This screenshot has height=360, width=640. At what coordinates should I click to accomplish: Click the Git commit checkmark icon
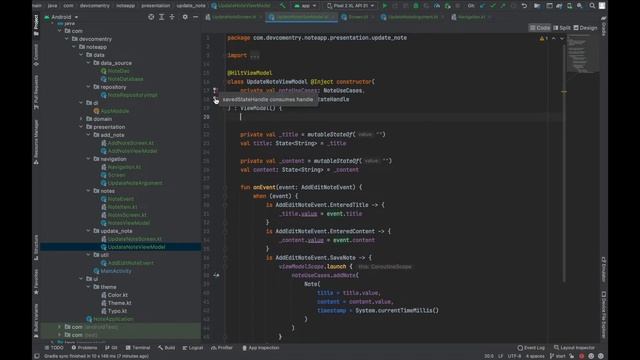(x=493, y=6)
